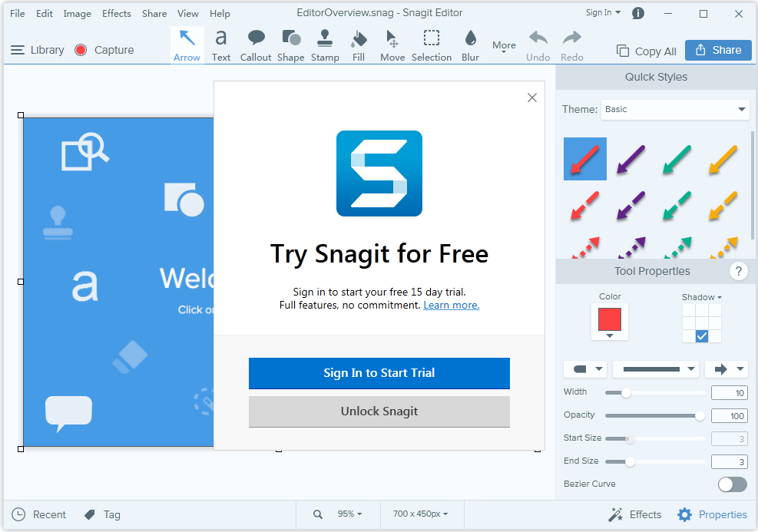Click the Opacity slider handle
Screen dimensions: 758x532
pos(700,415)
